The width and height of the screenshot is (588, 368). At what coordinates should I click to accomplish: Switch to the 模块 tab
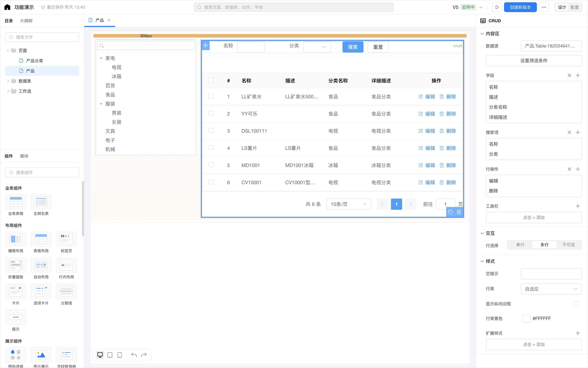[x=24, y=156]
